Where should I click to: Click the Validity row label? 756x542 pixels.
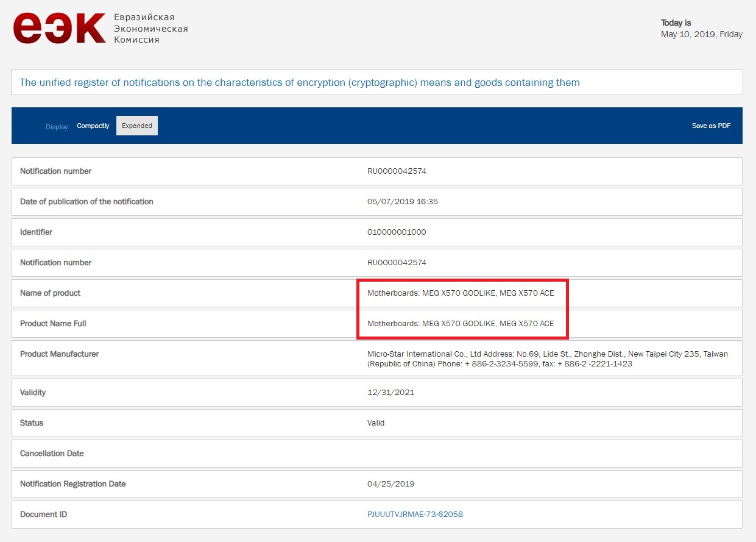[x=33, y=392]
